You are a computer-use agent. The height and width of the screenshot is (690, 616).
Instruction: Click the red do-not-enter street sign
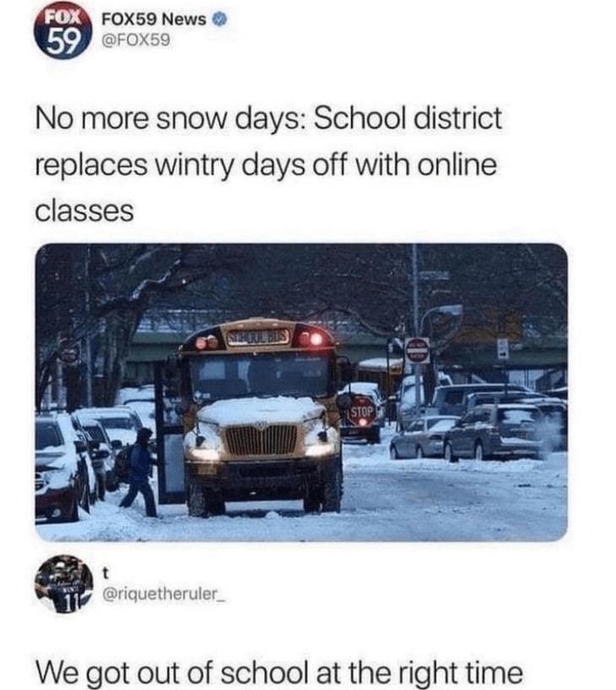[x=417, y=350]
